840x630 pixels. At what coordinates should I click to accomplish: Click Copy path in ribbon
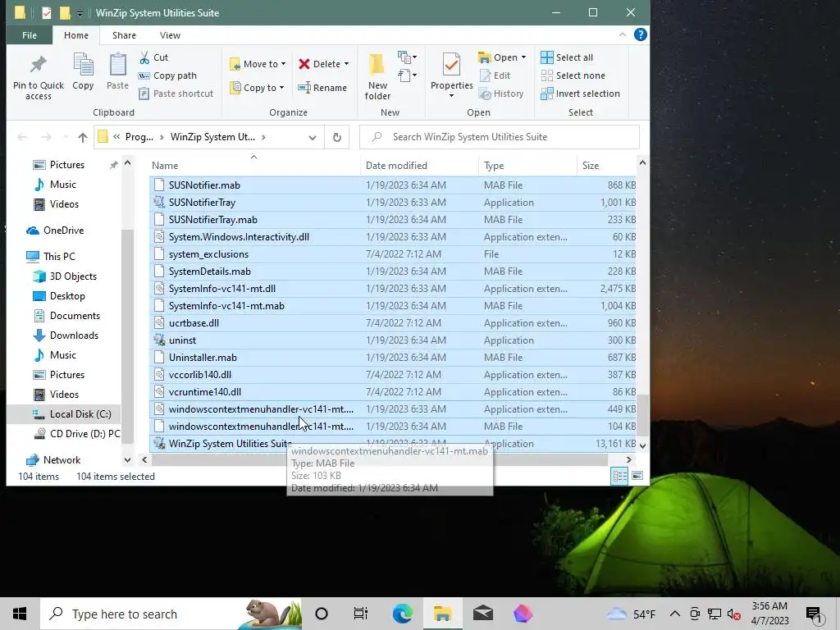[167, 75]
